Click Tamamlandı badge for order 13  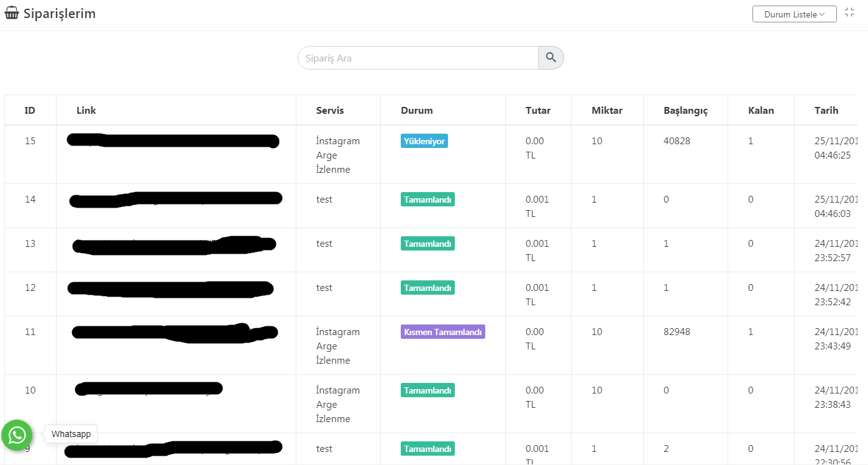(427, 244)
